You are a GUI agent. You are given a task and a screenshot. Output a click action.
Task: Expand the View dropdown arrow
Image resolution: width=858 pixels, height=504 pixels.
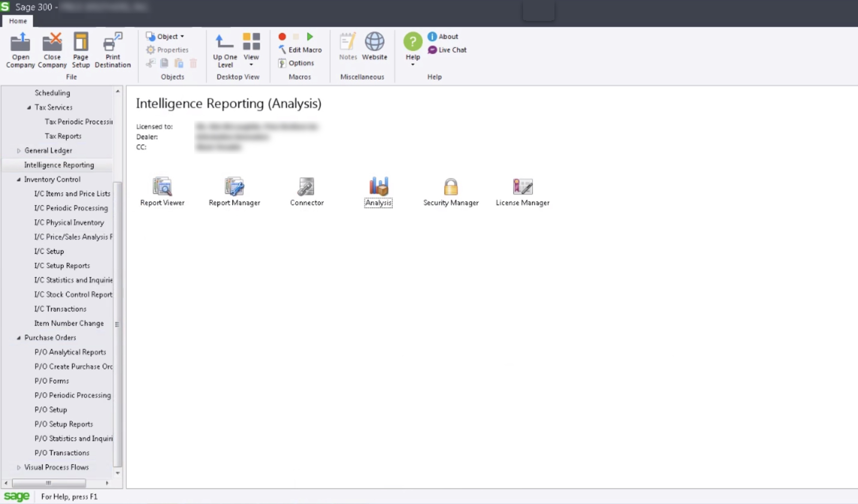click(251, 65)
